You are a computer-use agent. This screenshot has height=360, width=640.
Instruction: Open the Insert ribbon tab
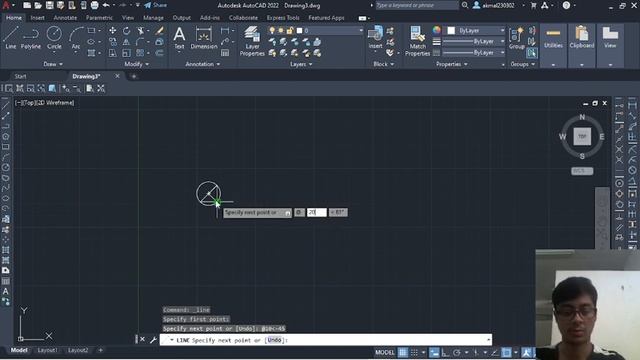tap(37, 18)
